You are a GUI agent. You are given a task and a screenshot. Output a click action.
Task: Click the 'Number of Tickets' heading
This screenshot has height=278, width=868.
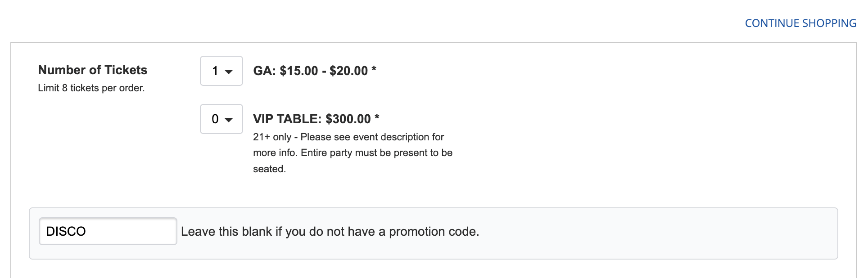[93, 70]
